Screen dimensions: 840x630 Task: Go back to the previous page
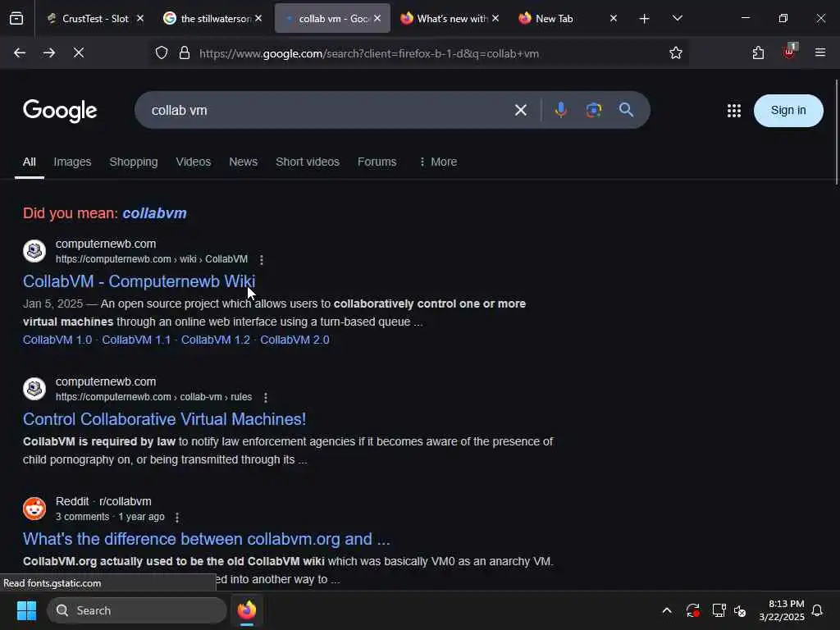(x=20, y=52)
